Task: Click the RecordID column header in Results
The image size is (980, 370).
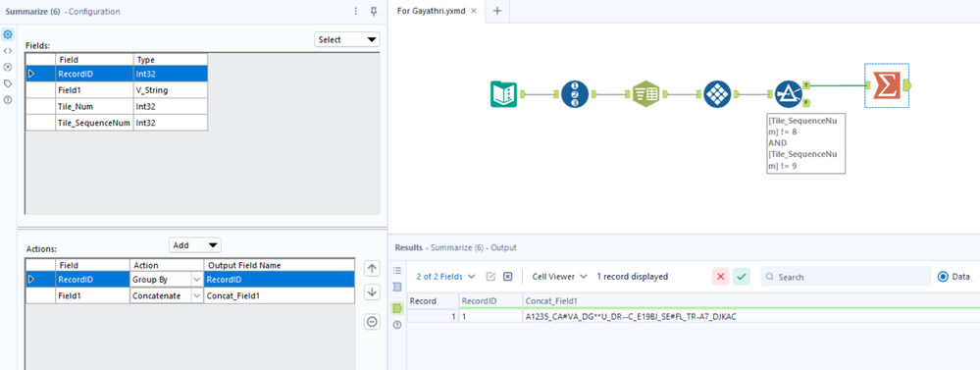Action: [x=490, y=300]
